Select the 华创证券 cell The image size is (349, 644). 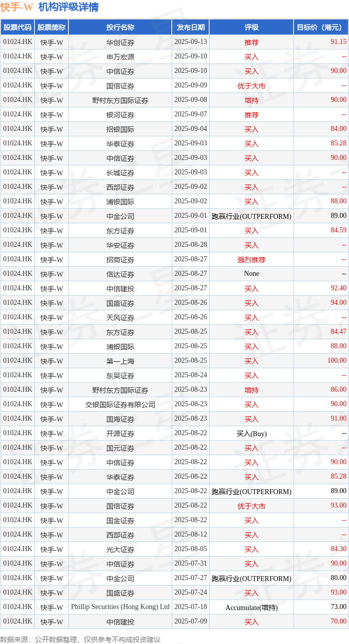pos(120,42)
